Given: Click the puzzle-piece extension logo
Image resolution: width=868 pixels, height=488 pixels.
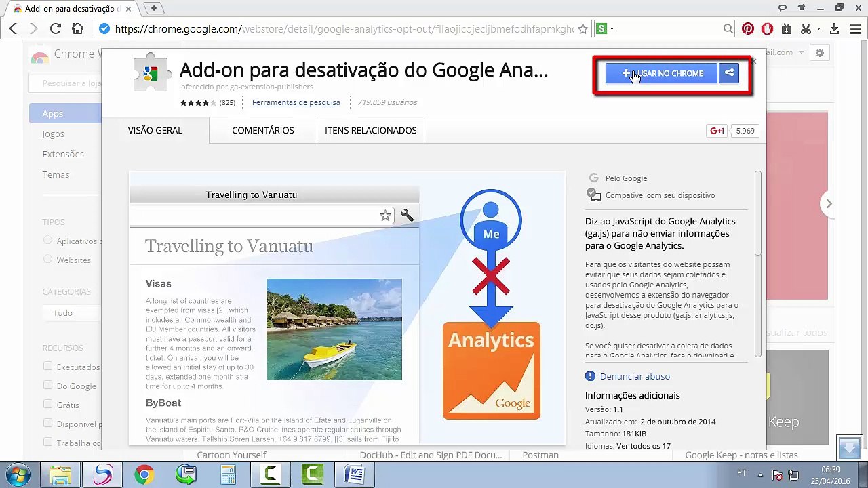Looking at the screenshot, I should click(152, 72).
